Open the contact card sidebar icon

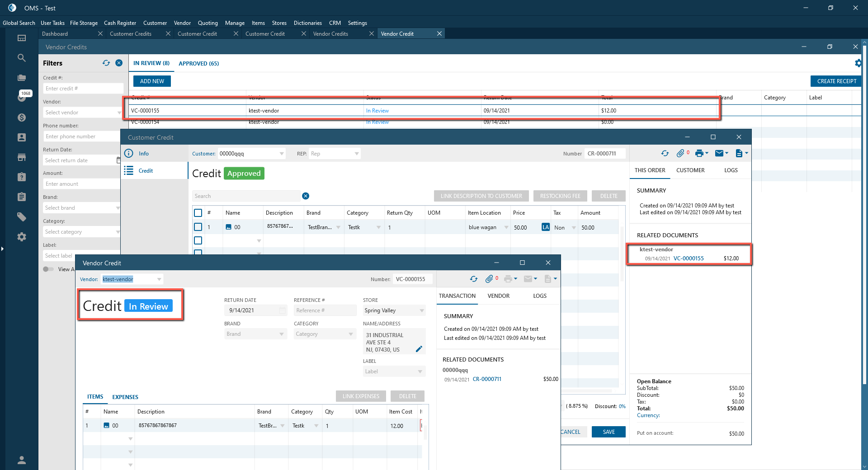pos(22,137)
